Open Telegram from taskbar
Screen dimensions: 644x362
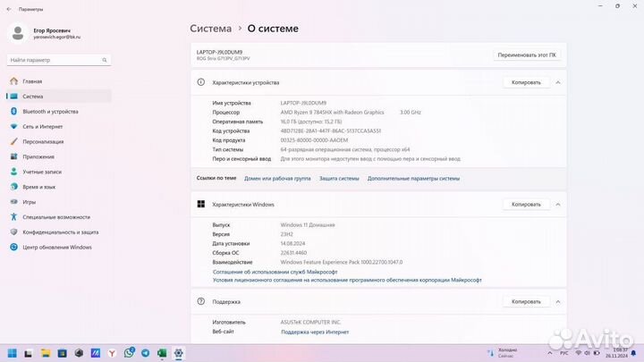coord(146,353)
